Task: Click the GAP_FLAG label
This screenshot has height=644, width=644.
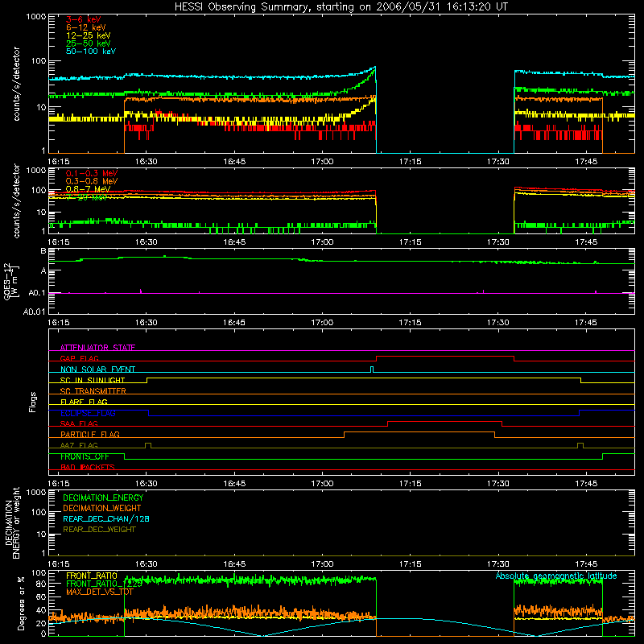Action: click(x=79, y=358)
